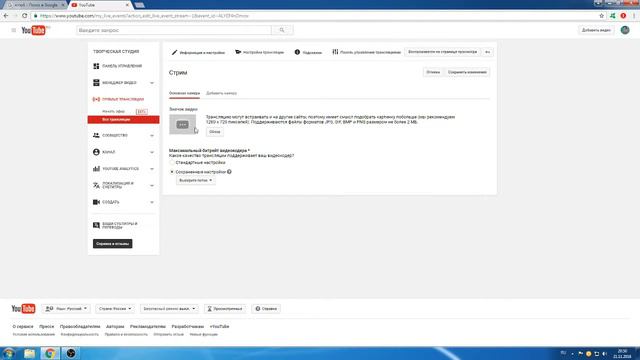Click the view on watch page button
This screenshot has width=640, height=360.
442,52
